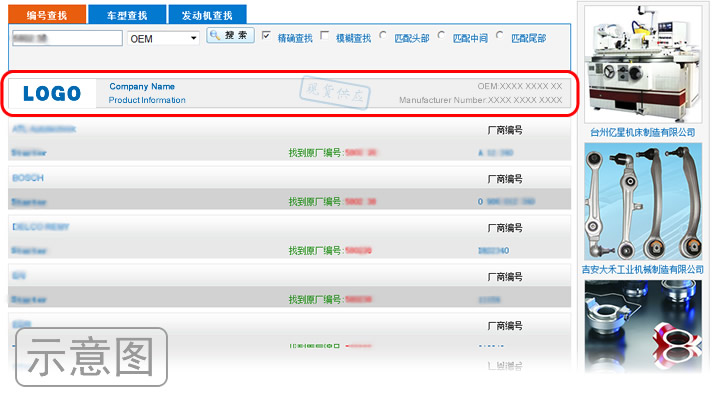The width and height of the screenshot is (720, 396).
Task: Open 吉安大禾工业机械制造有限公司 link
Action: (x=642, y=270)
